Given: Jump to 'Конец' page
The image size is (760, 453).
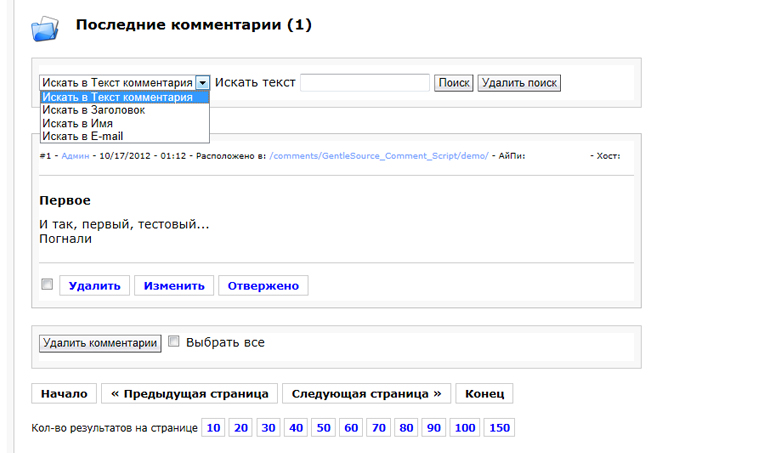Looking at the screenshot, I should tap(484, 394).
